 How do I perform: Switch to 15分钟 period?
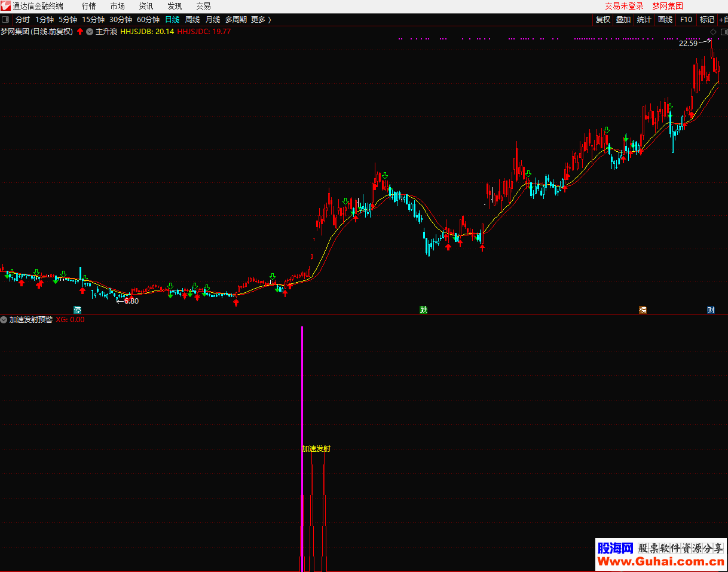click(93, 20)
